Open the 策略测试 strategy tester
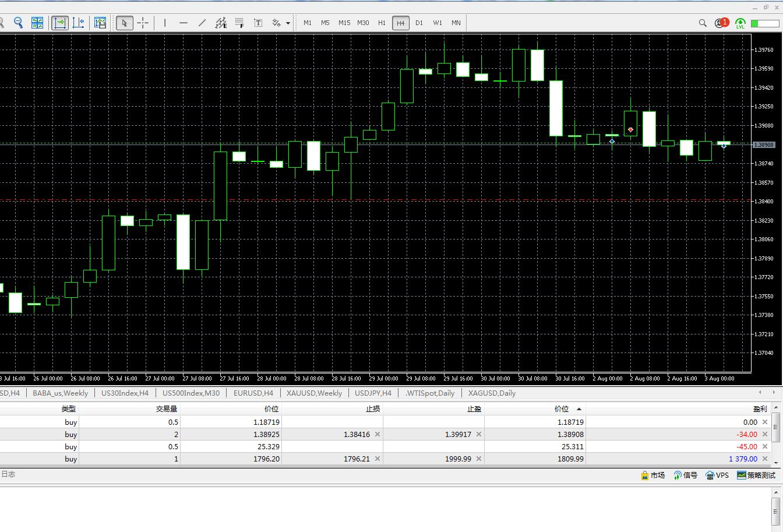Viewport: 783px width, 532px height. (756, 475)
